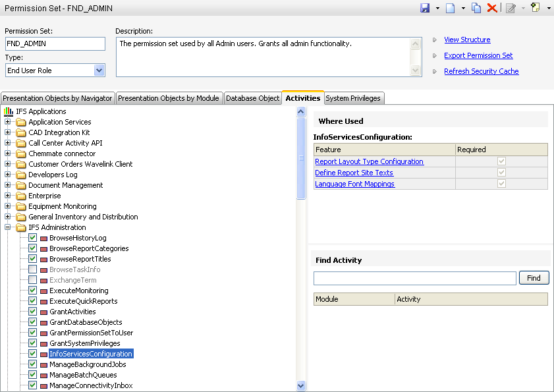Toggle the ExecuteMonitoring checkbox
The image size is (554, 392).
tap(32, 291)
